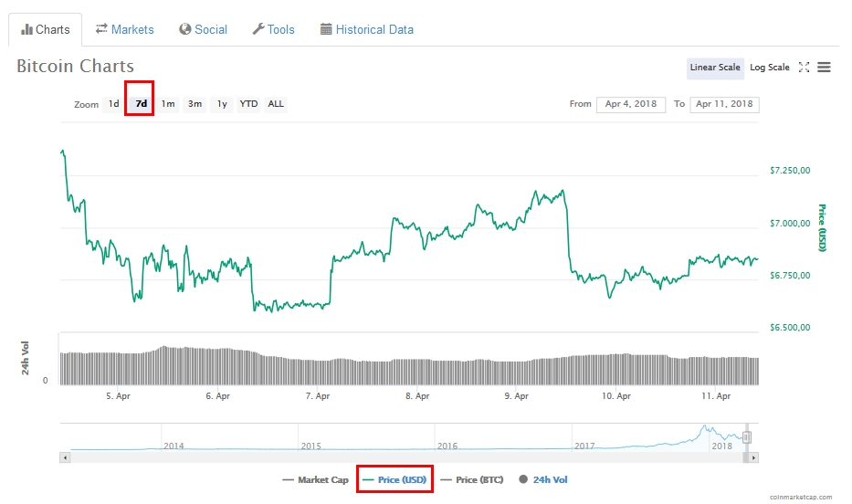
Task: Select the 7d zoom range
Action: pos(142,104)
